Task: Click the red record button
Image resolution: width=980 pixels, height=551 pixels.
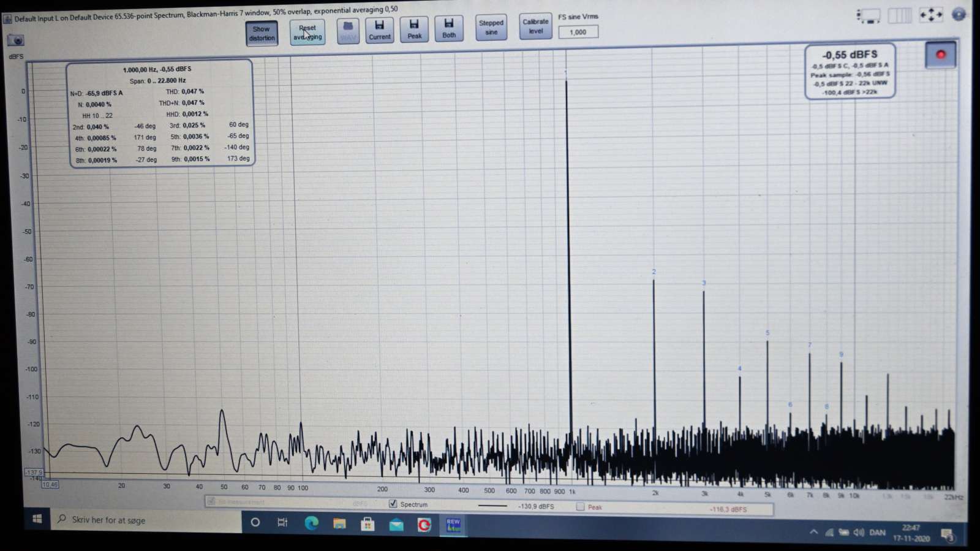Action: point(940,55)
